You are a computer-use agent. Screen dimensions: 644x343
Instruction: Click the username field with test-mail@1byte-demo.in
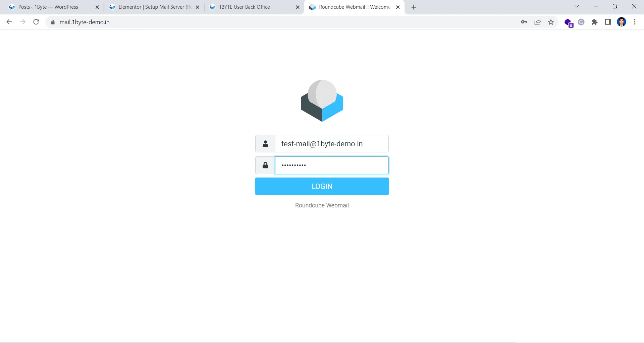[332, 144]
